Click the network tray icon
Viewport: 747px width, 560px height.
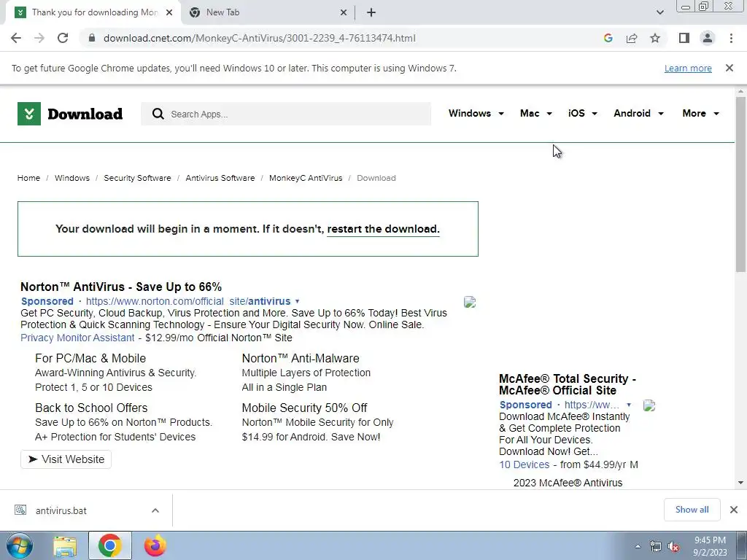coord(656,547)
